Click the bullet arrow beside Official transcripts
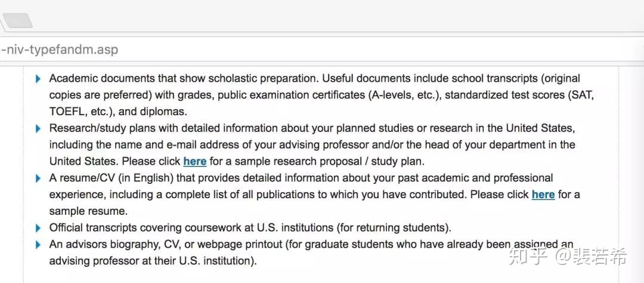Image resolution: width=644 pixels, height=283 pixels. click(x=38, y=228)
